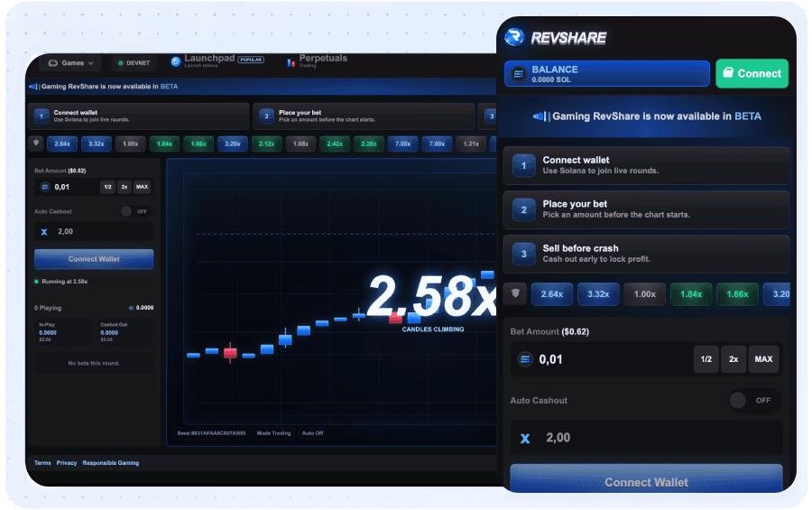Click the mobile auto cashout field showing 2,00

click(646, 438)
